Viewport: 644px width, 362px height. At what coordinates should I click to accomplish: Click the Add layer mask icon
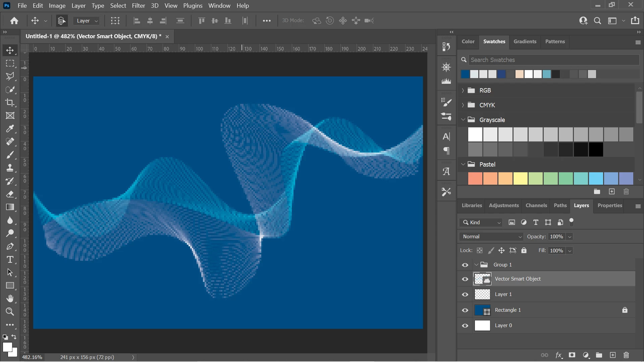tap(572, 355)
